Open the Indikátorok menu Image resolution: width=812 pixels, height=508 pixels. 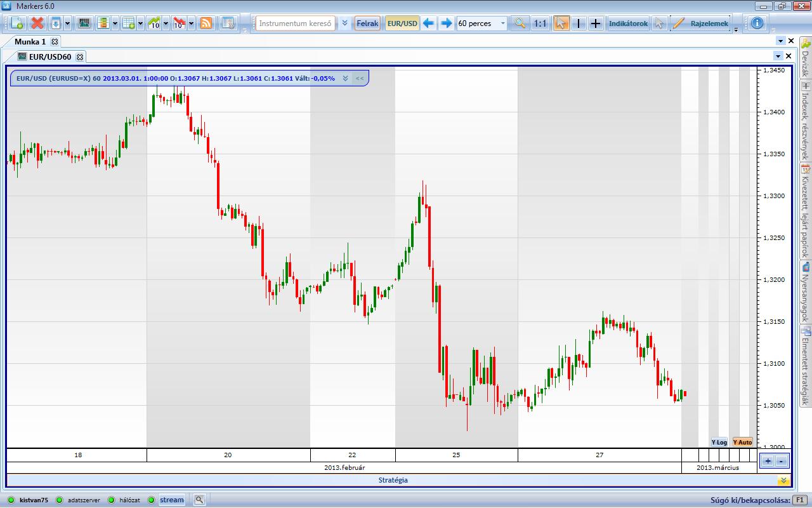pyautogui.click(x=628, y=23)
